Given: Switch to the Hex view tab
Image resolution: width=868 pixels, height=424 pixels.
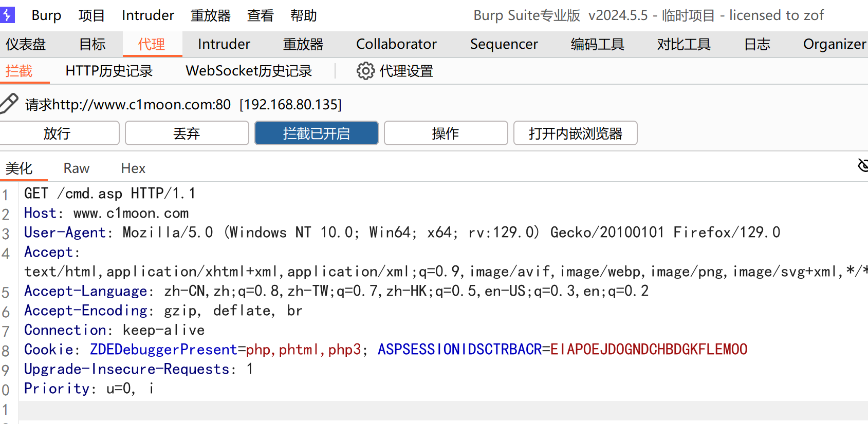Looking at the screenshot, I should (x=133, y=168).
